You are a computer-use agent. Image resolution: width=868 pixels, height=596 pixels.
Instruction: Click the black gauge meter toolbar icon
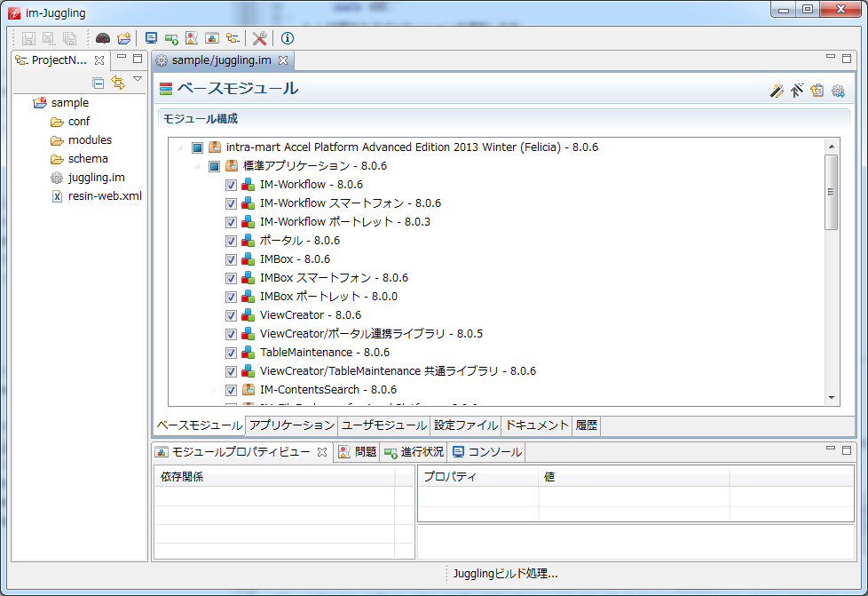coord(103,38)
